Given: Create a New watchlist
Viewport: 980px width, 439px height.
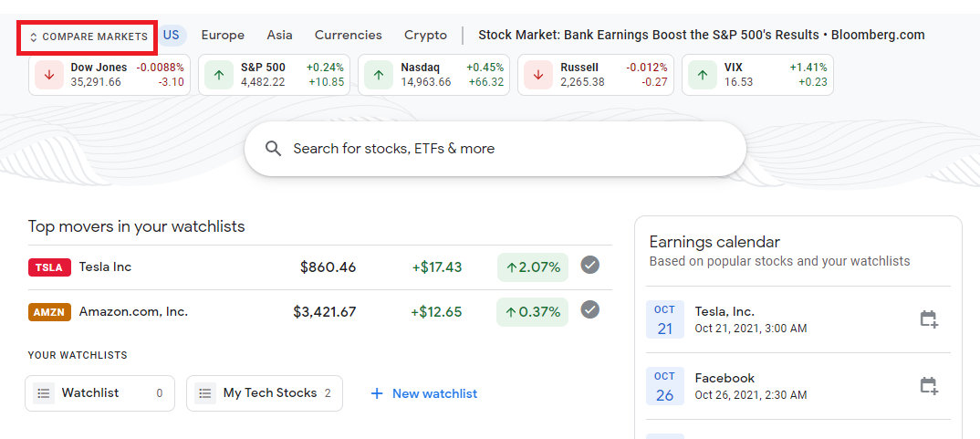Looking at the screenshot, I should pos(423,393).
